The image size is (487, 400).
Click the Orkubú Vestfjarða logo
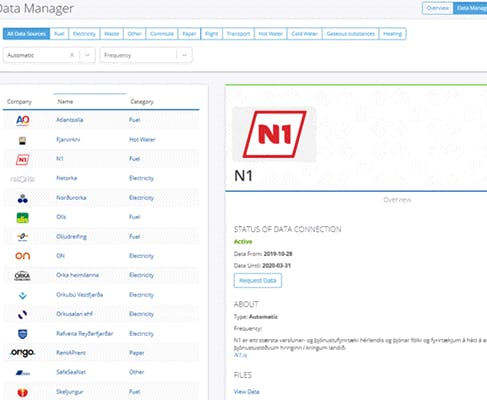(22, 295)
